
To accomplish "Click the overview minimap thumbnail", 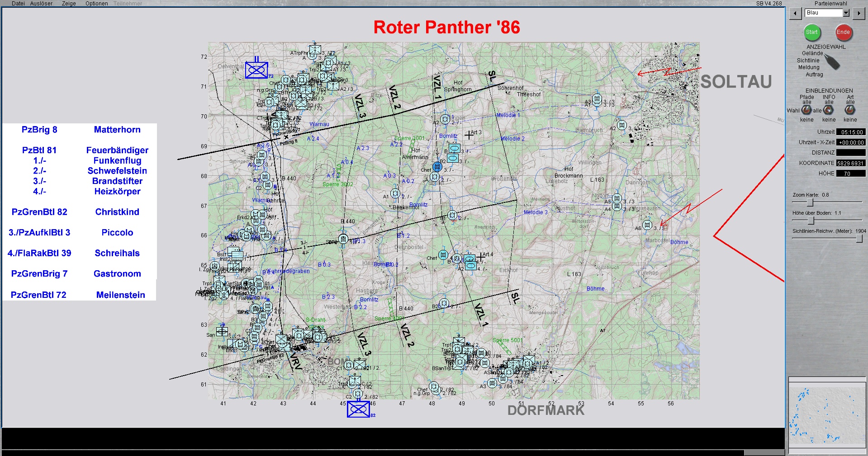I will pyautogui.click(x=826, y=415).
